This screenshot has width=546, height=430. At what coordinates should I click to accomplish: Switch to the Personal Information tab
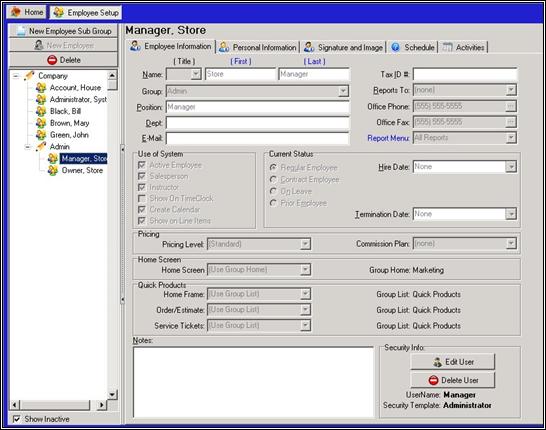click(258, 47)
